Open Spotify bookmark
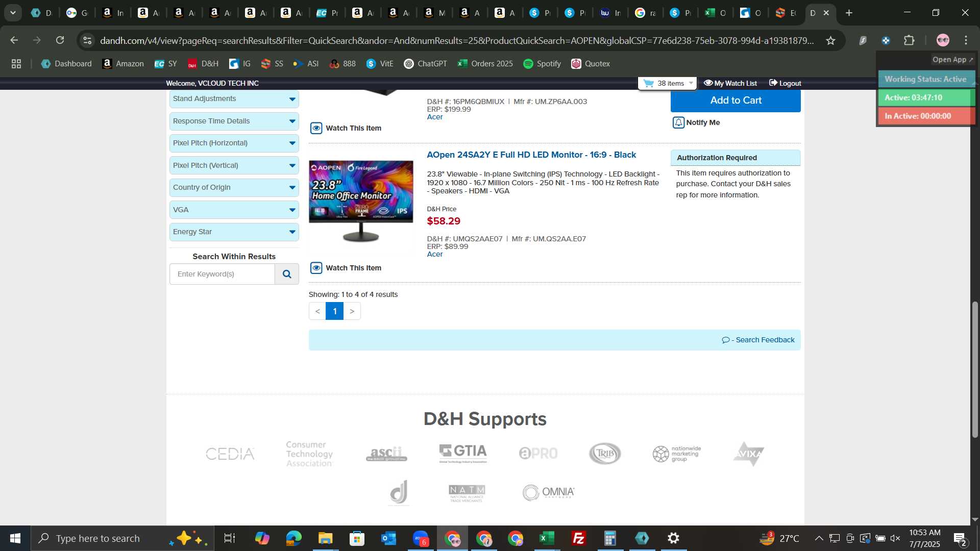The height and width of the screenshot is (551, 980). 542,64
